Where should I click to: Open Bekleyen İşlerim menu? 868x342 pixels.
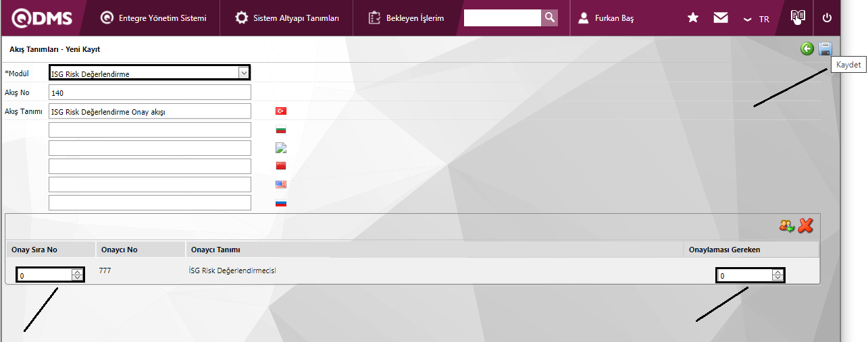(x=406, y=18)
